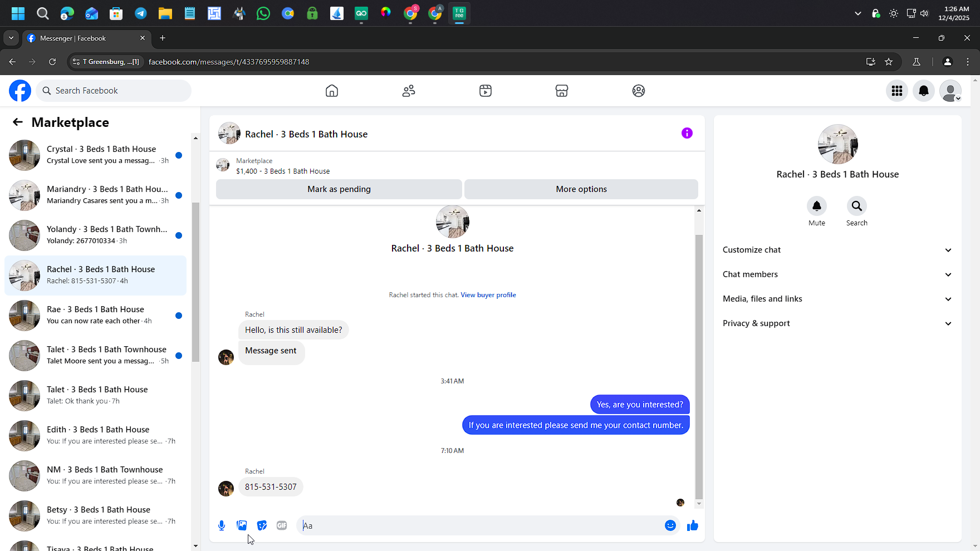
Task: Mute the conversation with the bell icon
Action: pos(817,206)
